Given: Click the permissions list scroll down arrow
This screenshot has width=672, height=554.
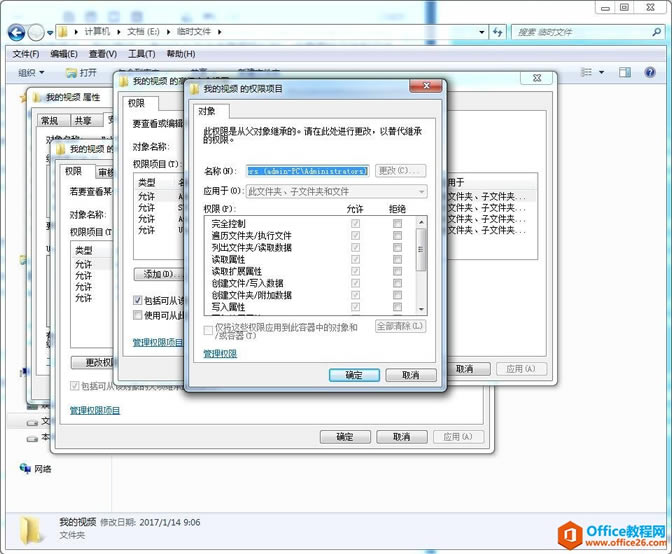Looking at the screenshot, I should pyautogui.click(x=421, y=309).
